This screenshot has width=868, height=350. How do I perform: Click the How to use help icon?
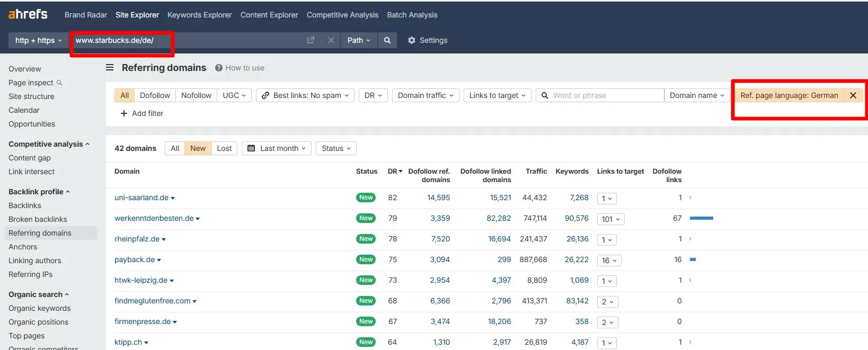click(x=218, y=68)
